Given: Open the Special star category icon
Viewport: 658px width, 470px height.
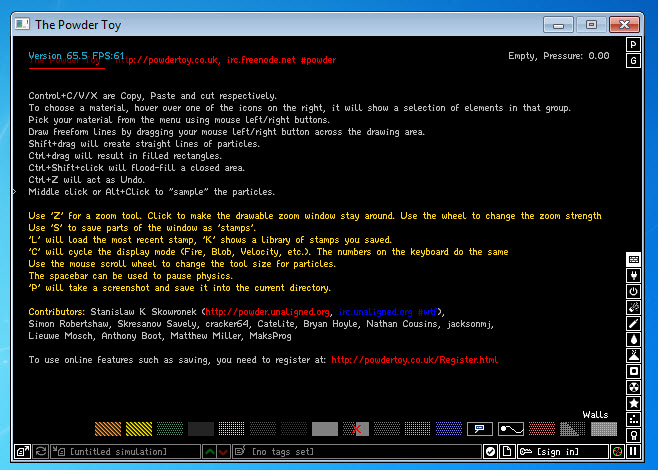Looking at the screenshot, I should pyautogui.click(x=633, y=403).
